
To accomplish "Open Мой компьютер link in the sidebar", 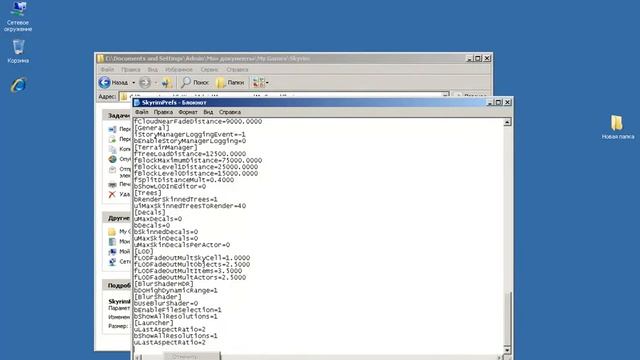I will click(x=119, y=251).
